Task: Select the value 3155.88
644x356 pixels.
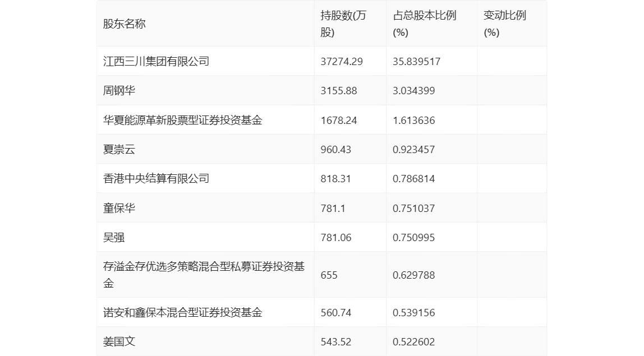Action: (339, 91)
